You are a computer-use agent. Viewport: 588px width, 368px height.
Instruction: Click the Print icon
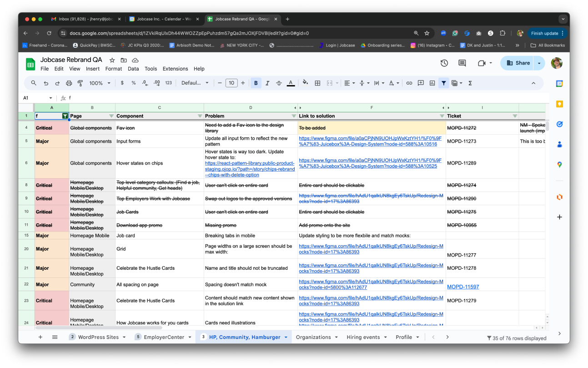click(x=69, y=83)
